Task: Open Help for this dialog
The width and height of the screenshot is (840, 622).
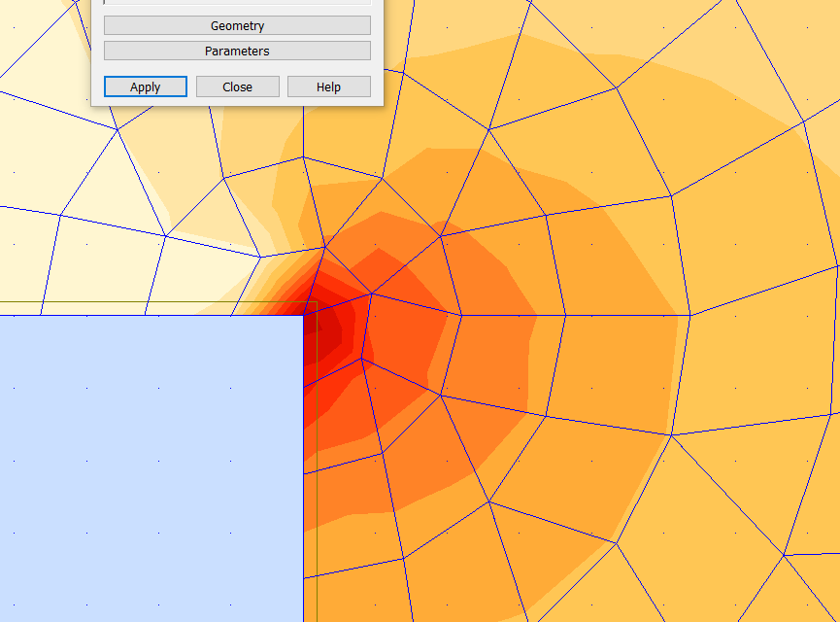Action: (329, 86)
